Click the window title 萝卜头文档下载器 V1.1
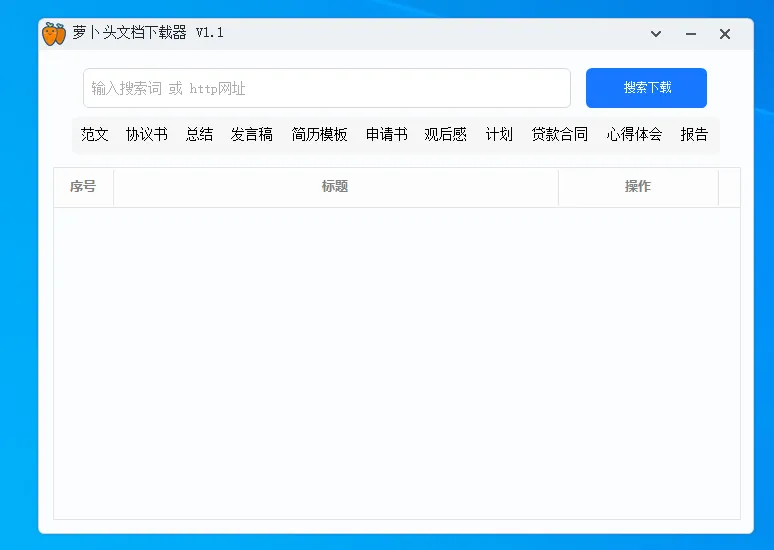Viewport: 774px width, 550px height. tap(148, 33)
